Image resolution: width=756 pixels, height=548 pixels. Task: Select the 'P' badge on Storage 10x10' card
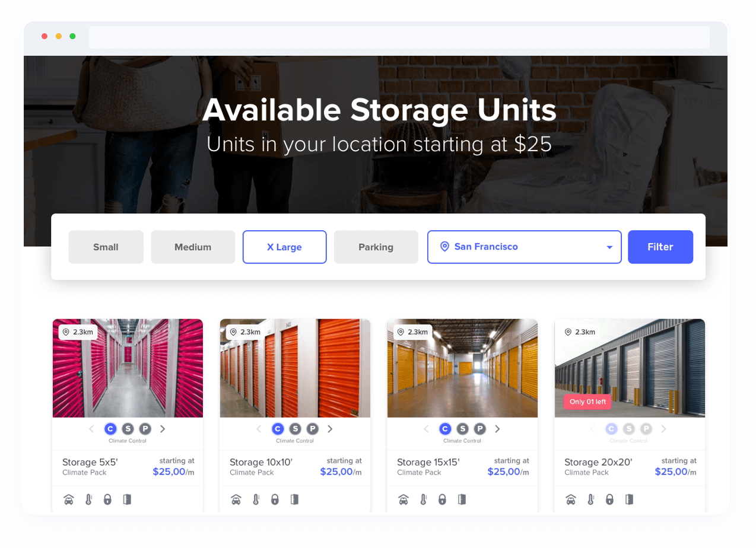pos(312,429)
